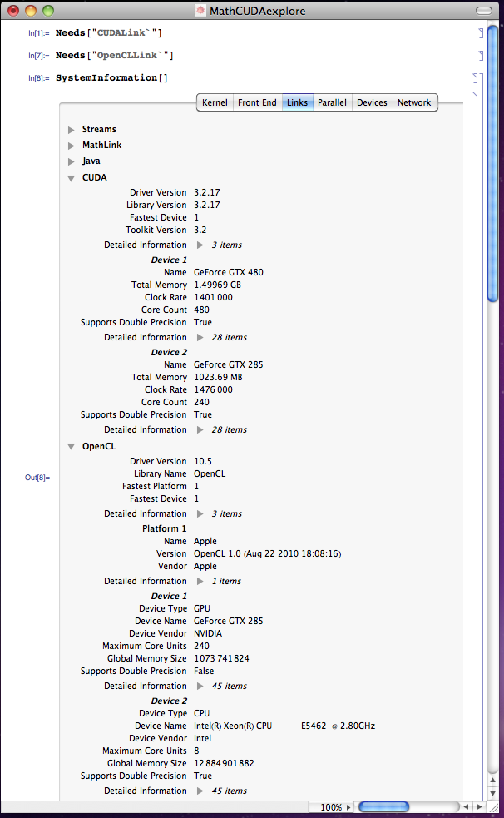504x818 pixels.
Task: Select cell bracket of SystemInformation input
Action: click(x=475, y=78)
